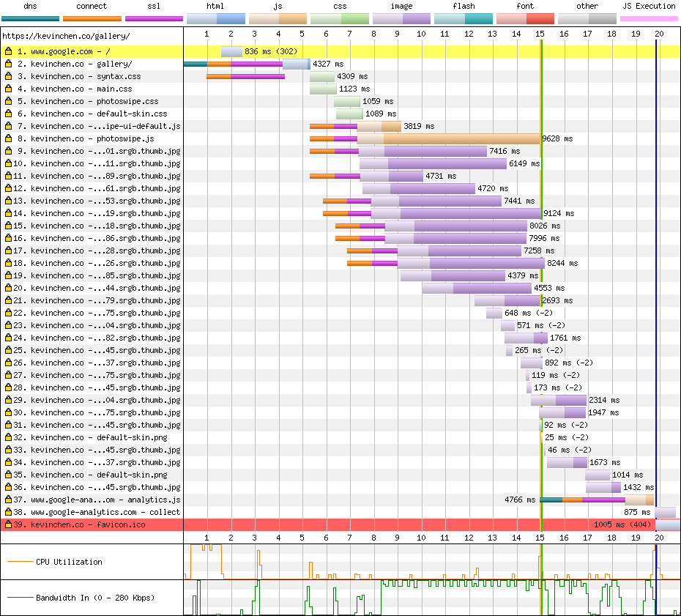
Task: Click the dns legend color bar
Action: [x=30, y=18]
